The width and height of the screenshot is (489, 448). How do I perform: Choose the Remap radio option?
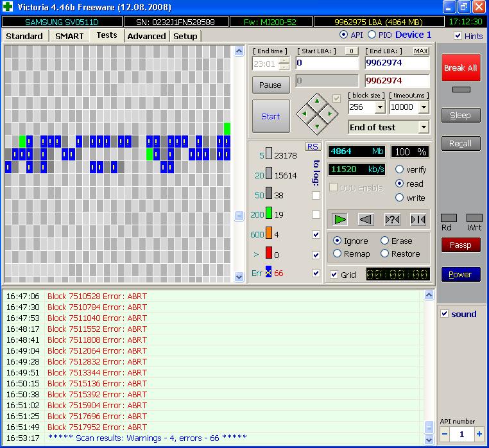point(338,254)
